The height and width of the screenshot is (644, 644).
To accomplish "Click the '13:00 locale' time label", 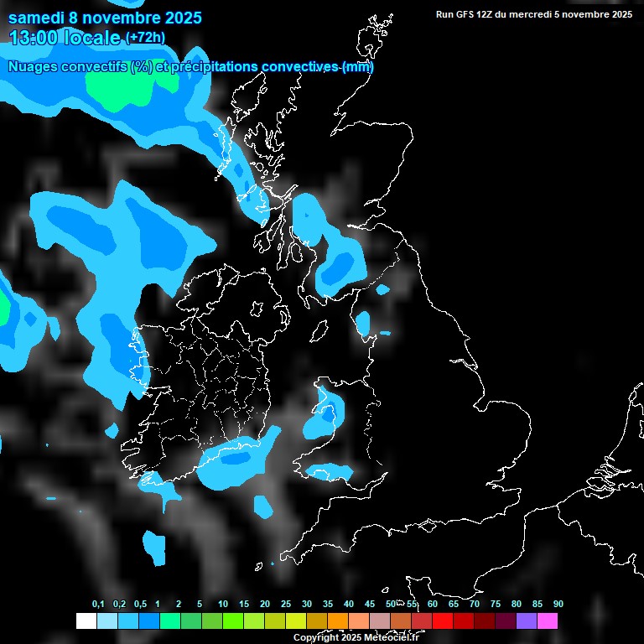I will pos(64,37).
